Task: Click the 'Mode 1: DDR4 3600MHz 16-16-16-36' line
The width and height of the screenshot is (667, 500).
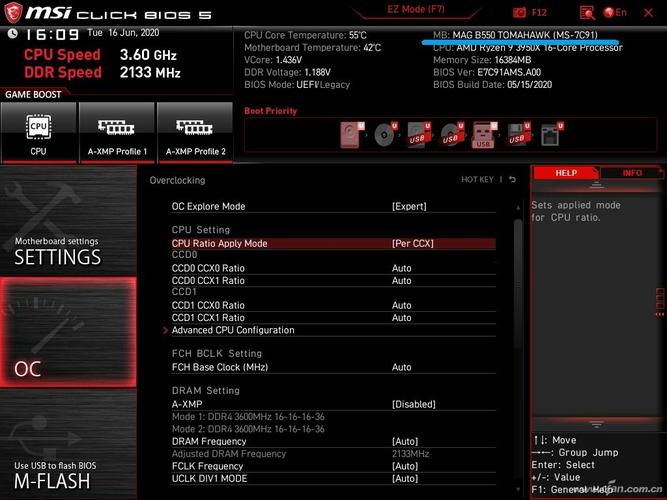Action: tap(248, 417)
